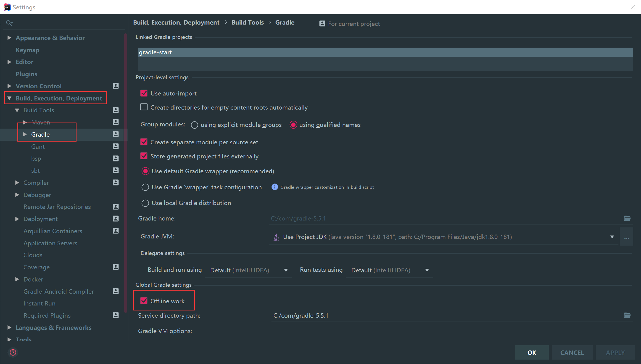Uncheck the Offline work checkbox
Screen dimensions: 641x364
point(144,301)
